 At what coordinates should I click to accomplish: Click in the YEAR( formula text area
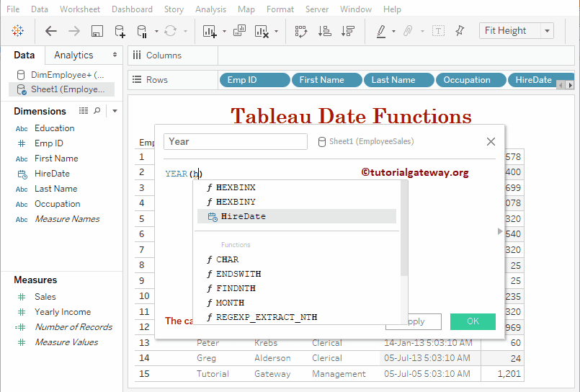(x=184, y=174)
